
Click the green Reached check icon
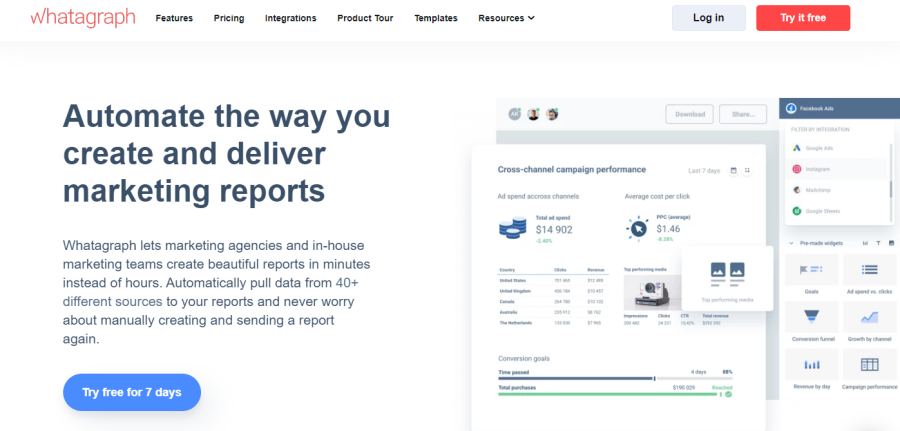(x=728, y=394)
